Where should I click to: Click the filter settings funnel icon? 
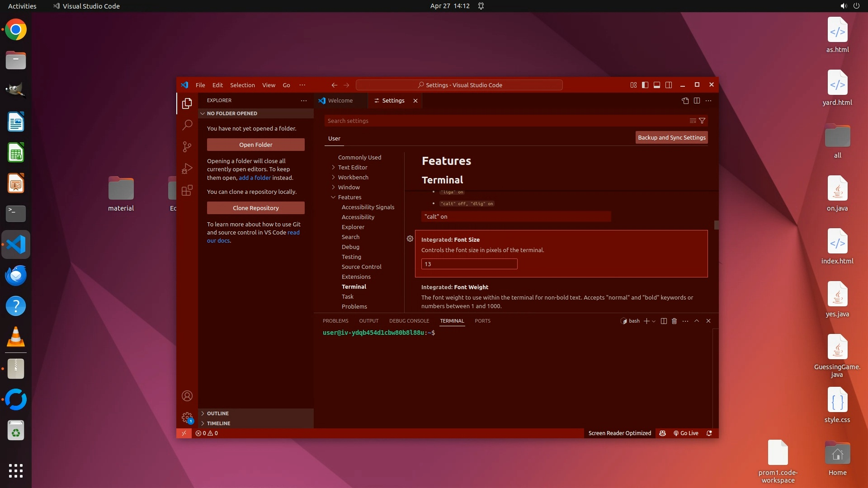[x=702, y=121]
